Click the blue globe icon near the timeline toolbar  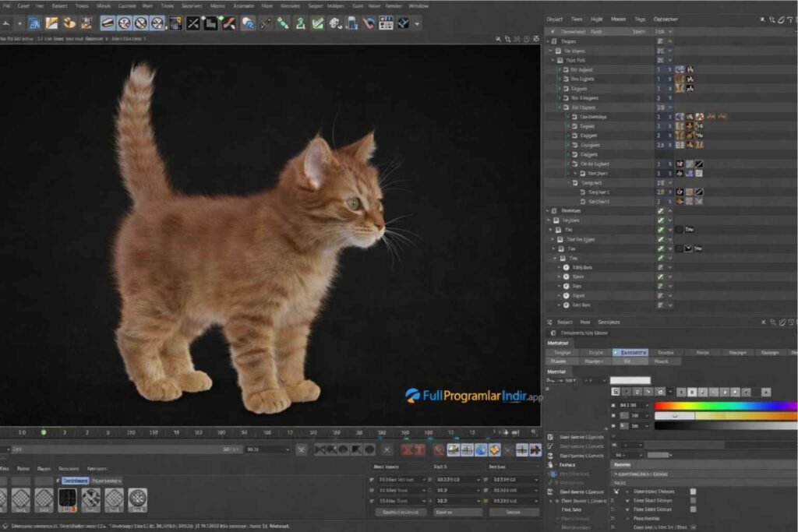[479, 450]
